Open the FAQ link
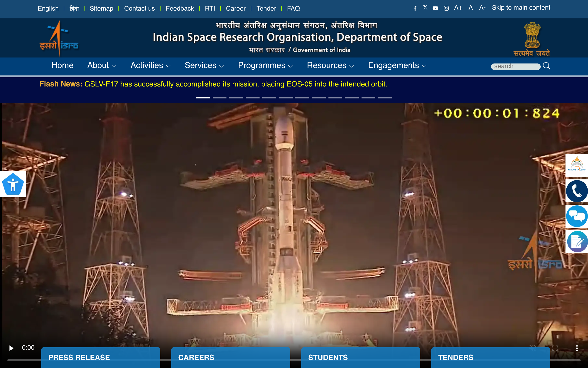This screenshot has height=368, width=588. click(294, 9)
